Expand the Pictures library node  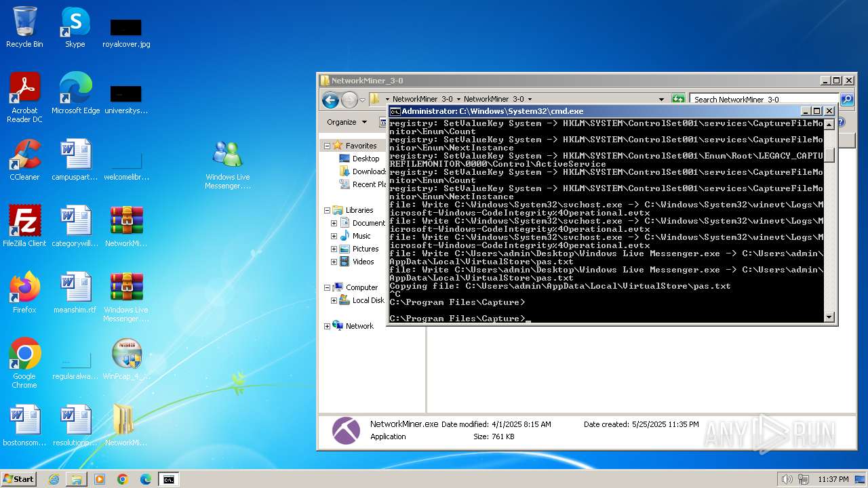pos(334,249)
